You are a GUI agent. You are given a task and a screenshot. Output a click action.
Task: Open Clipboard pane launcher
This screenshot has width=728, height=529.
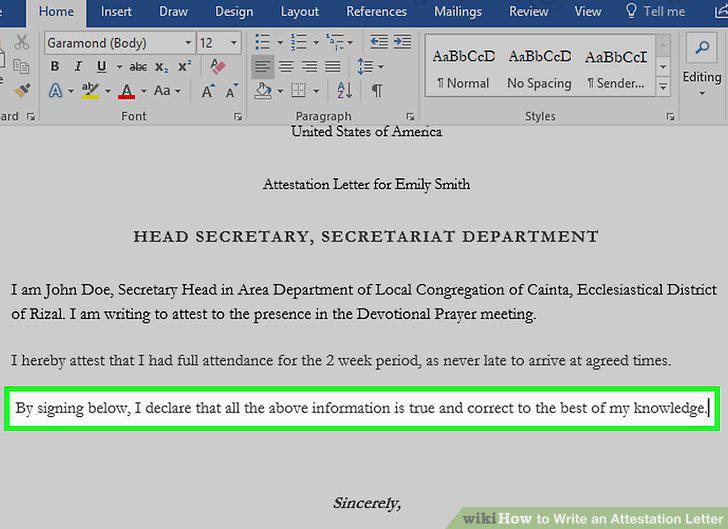(x=31, y=117)
